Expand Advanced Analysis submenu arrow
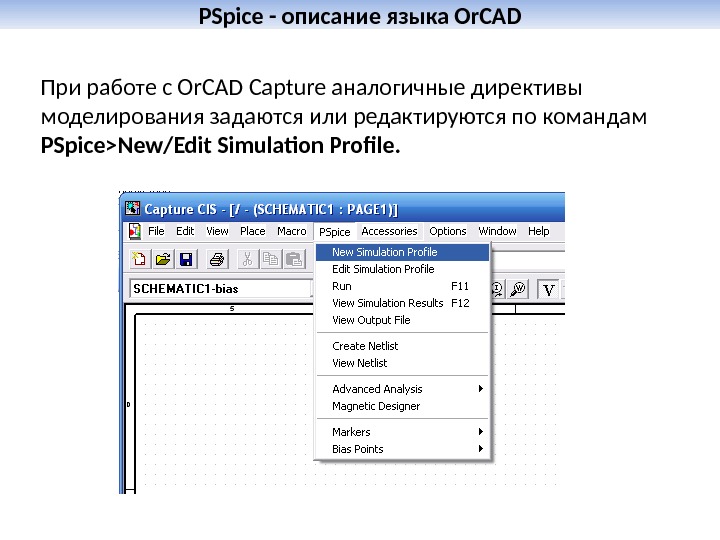Viewport: 720px width, 540px height. 481,388
